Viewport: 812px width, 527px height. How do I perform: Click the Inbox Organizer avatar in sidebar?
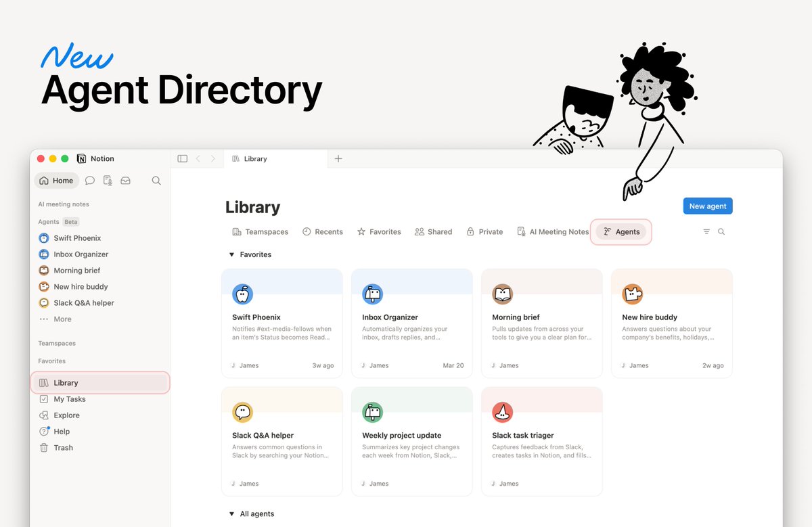point(44,254)
